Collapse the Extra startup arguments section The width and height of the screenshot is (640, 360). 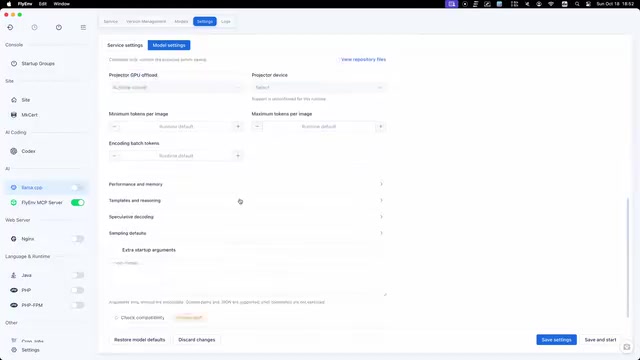coord(246,250)
